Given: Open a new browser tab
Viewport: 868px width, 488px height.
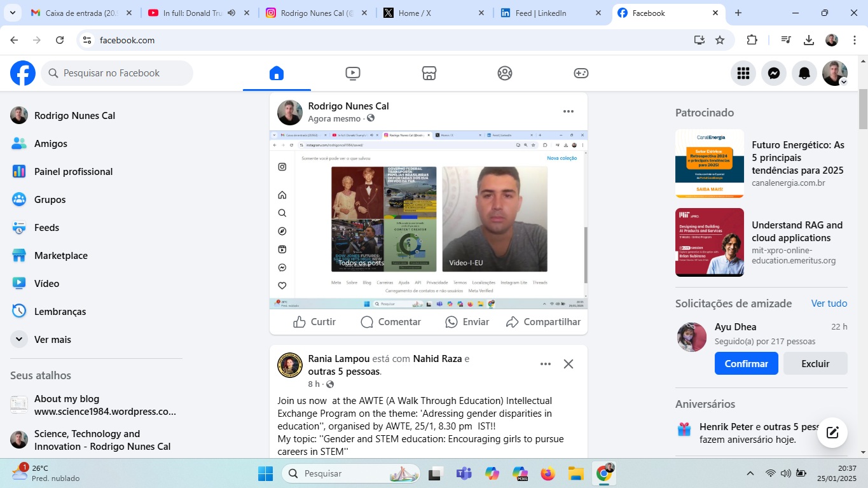Looking at the screenshot, I should tap(738, 13).
